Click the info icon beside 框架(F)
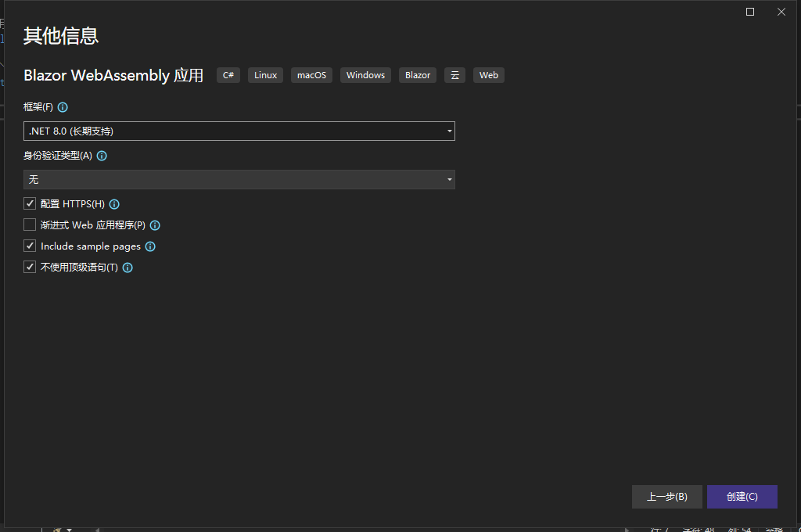This screenshot has width=801, height=532. point(63,107)
